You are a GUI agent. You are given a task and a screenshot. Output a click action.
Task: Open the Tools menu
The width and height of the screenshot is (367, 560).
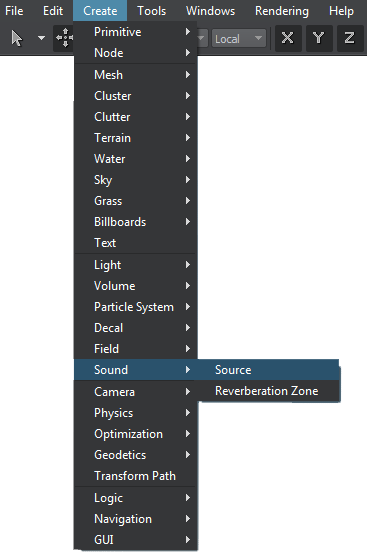[151, 11]
